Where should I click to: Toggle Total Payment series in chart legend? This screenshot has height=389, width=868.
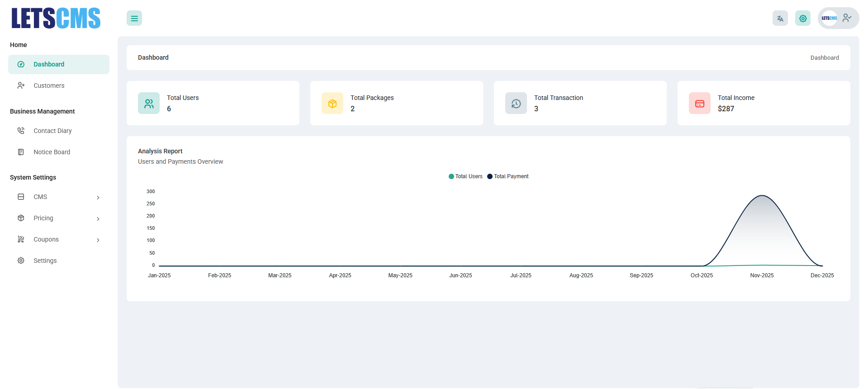[508, 176]
